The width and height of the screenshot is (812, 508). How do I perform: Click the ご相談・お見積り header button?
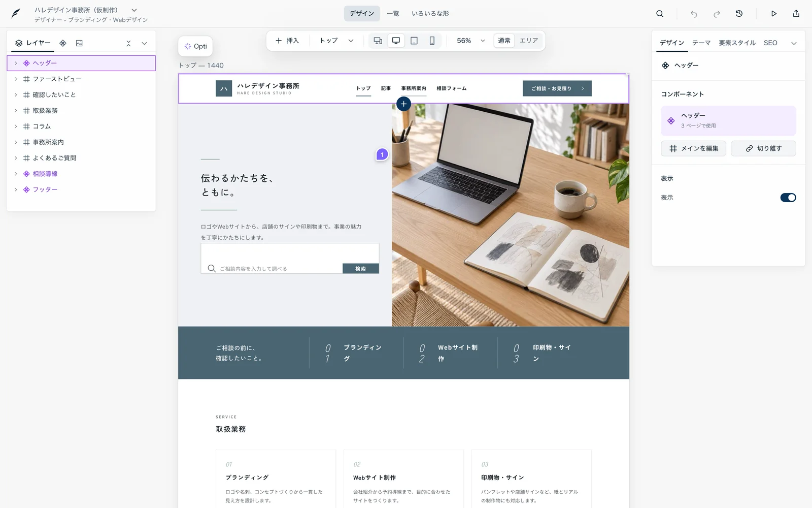coord(557,88)
